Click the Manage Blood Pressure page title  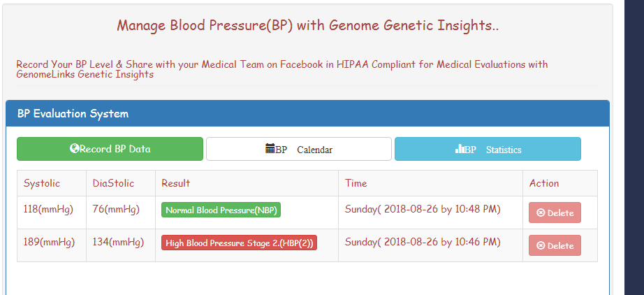[x=307, y=25]
